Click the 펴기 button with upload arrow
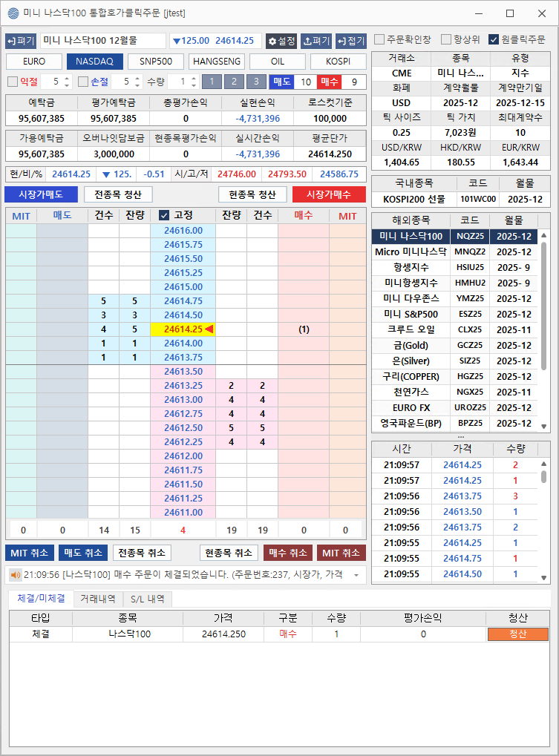Image resolution: width=559 pixels, height=756 pixels. pos(317,41)
